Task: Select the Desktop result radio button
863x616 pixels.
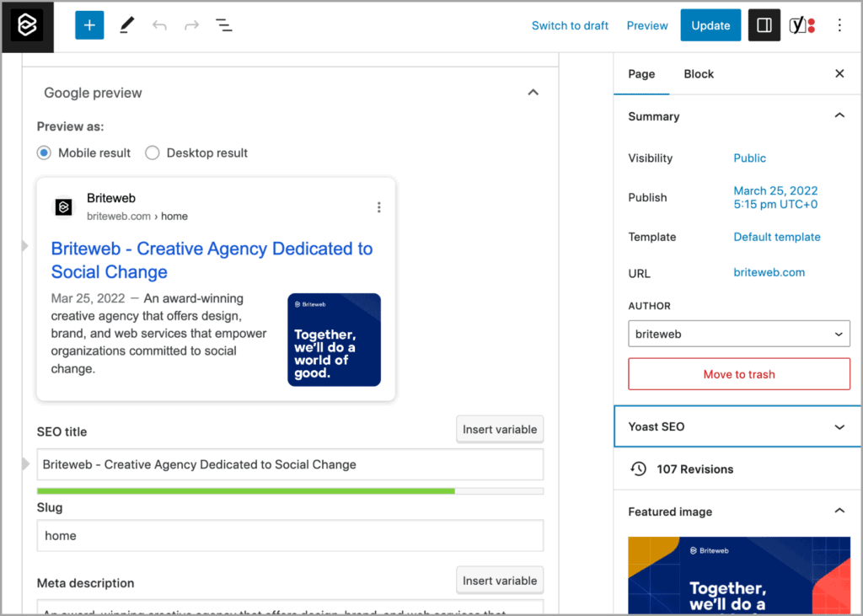Action: pos(152,153)
